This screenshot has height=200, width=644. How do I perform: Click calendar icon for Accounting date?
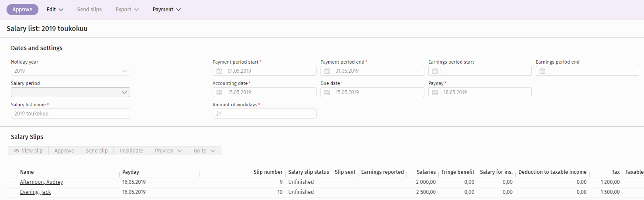219,92
